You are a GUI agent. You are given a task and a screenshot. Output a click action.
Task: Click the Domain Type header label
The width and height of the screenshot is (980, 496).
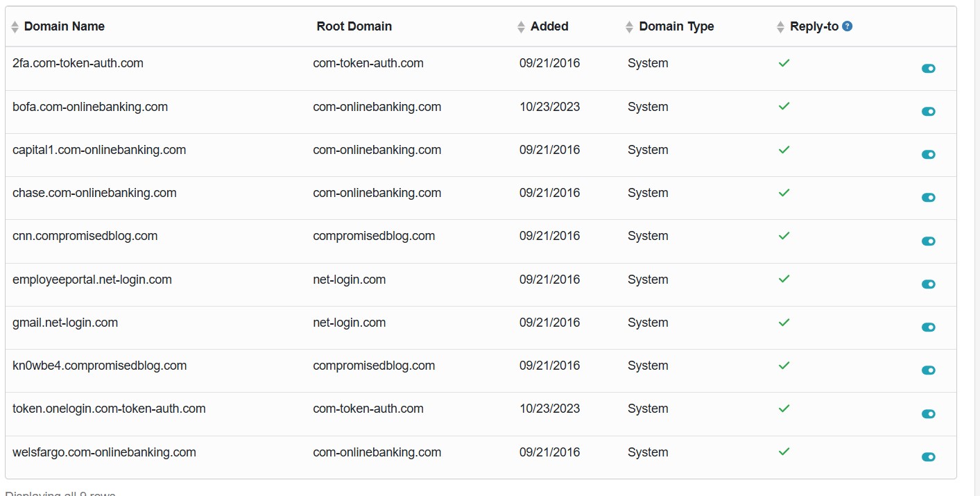[x=676, y=26]
